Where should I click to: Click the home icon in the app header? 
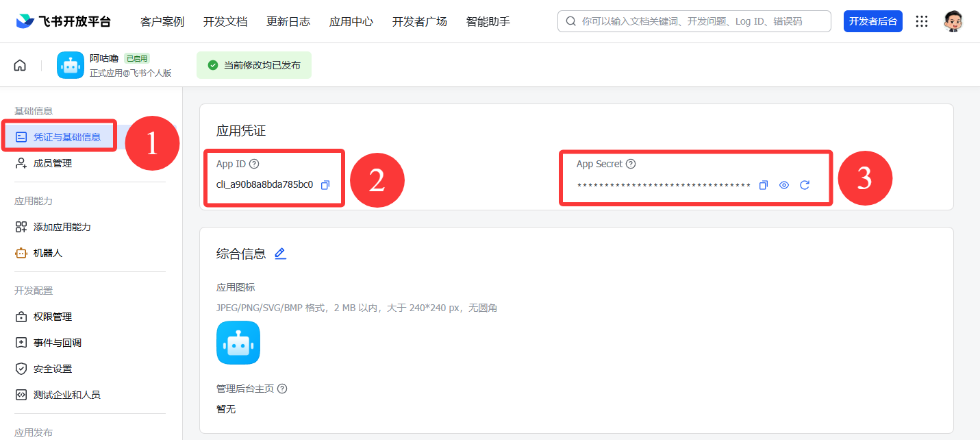coord(20,65)
